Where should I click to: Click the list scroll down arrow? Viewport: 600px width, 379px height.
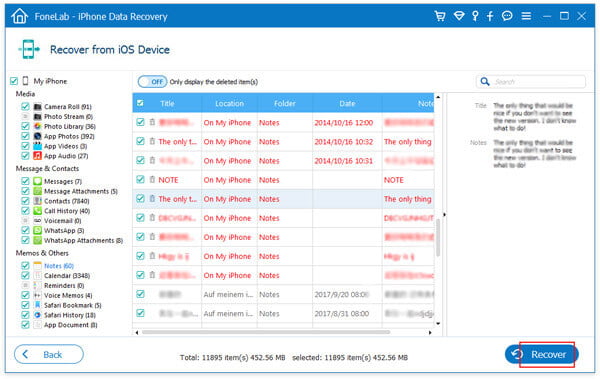point(438,323)
